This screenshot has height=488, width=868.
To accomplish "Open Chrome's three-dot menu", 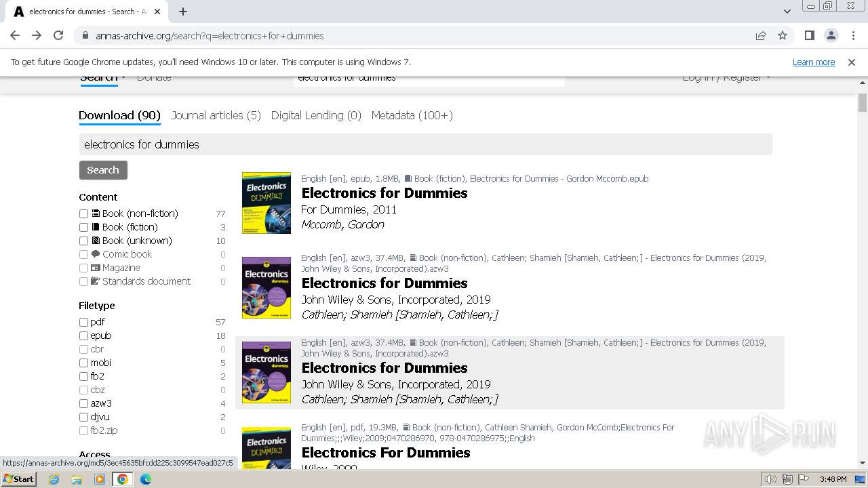I will (x=853, y=35).
